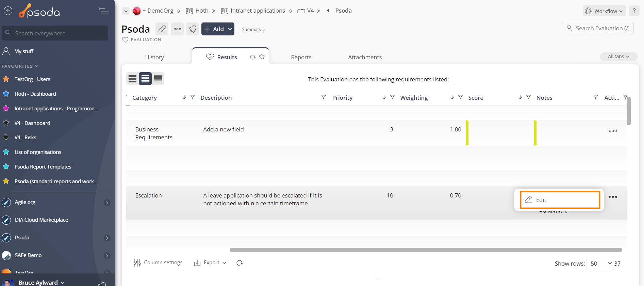The height and width of the screenshot is (286, 644).
Task: Open My stuff in the sidebar
Action: [24, 51]
